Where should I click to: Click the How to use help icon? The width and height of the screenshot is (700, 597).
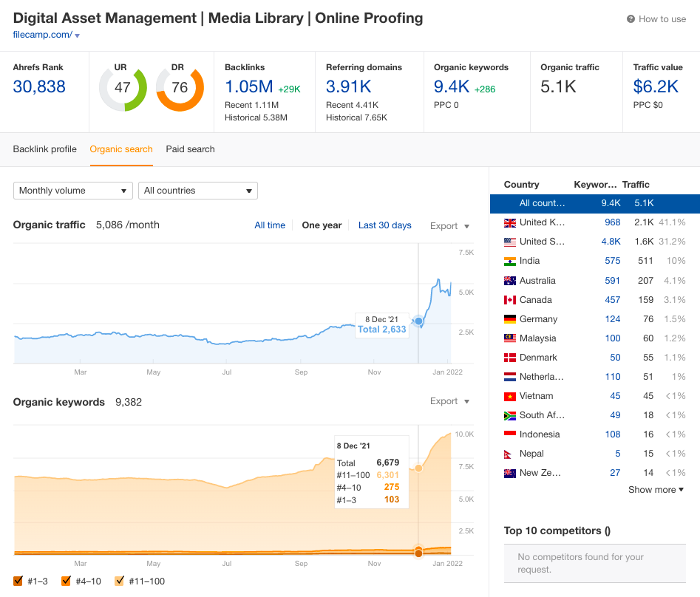point(631,19)
